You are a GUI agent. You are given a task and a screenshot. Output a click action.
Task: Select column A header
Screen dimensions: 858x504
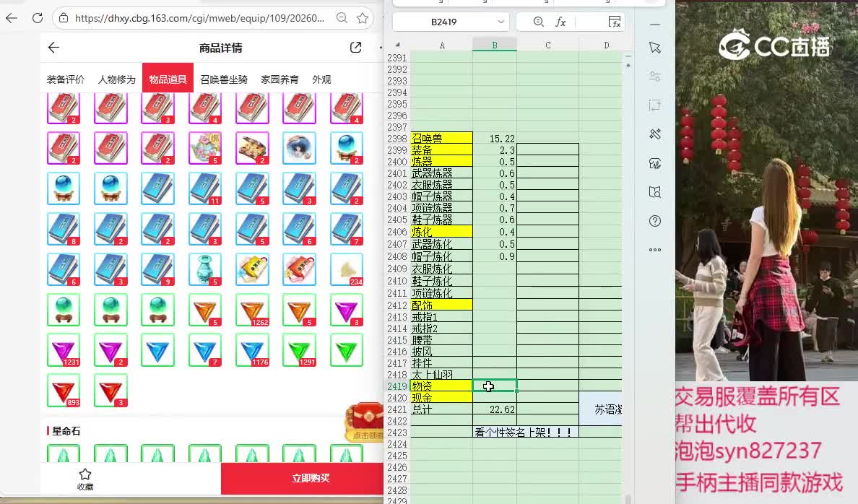(441, 45)
